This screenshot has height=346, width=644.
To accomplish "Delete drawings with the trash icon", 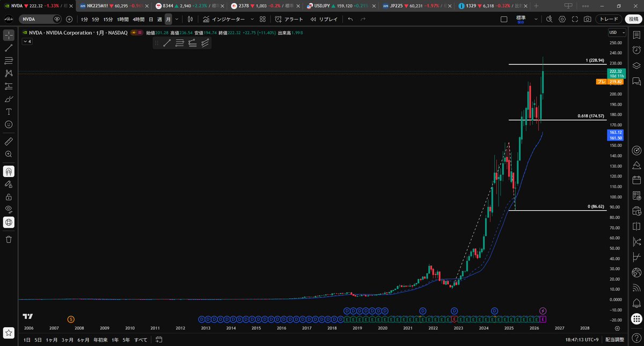I will pyautogui.click(x=9, y=239).
